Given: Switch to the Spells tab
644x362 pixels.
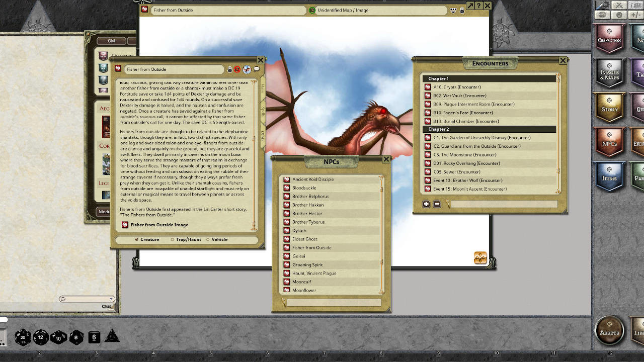Looking at the screenshot, I should pyautogui.click(x=262, y=112).
